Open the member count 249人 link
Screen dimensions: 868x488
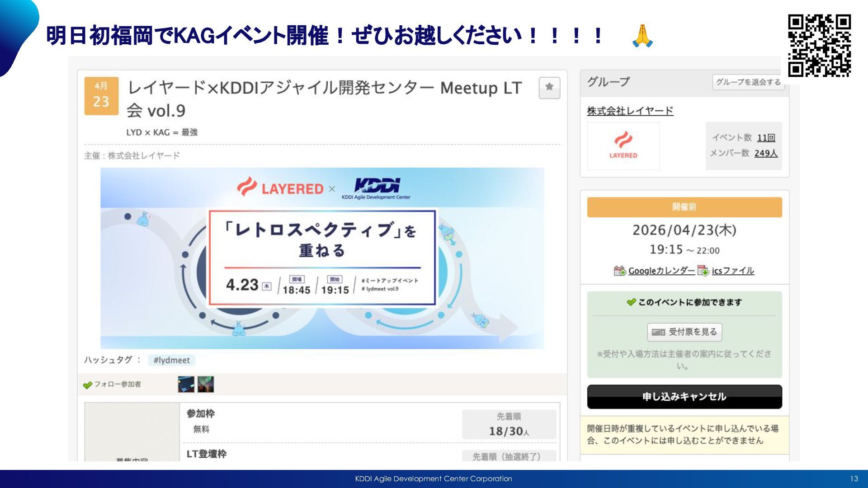click(x=766, y=153)
